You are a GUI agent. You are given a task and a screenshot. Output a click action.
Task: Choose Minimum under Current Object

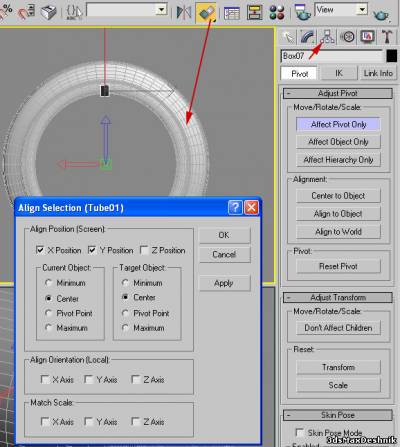tap(49, 283)
